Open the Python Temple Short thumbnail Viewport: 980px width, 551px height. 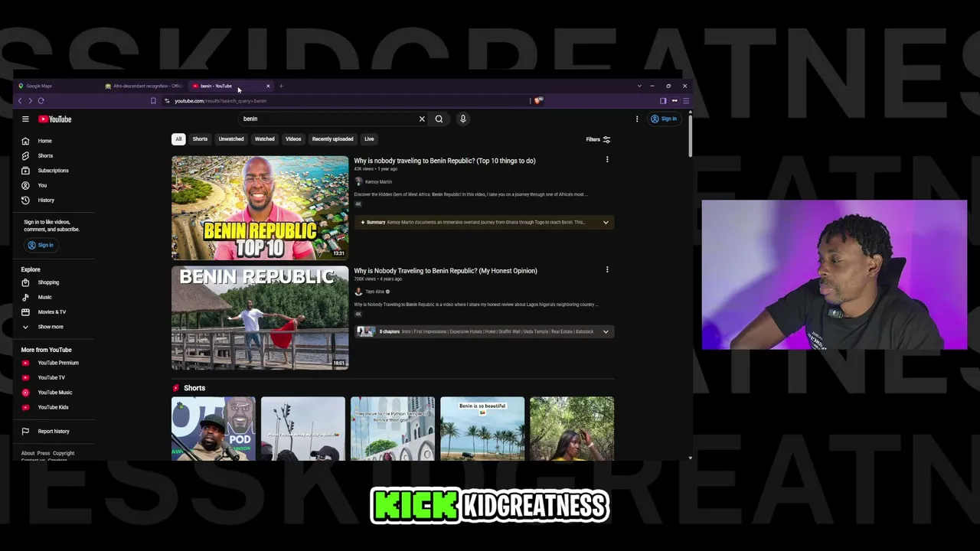[x=393, y=429]
